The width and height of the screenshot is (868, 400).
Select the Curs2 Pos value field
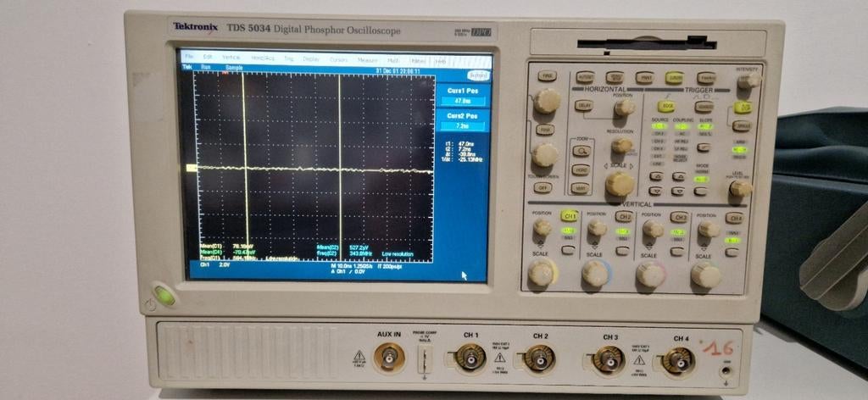463,126
